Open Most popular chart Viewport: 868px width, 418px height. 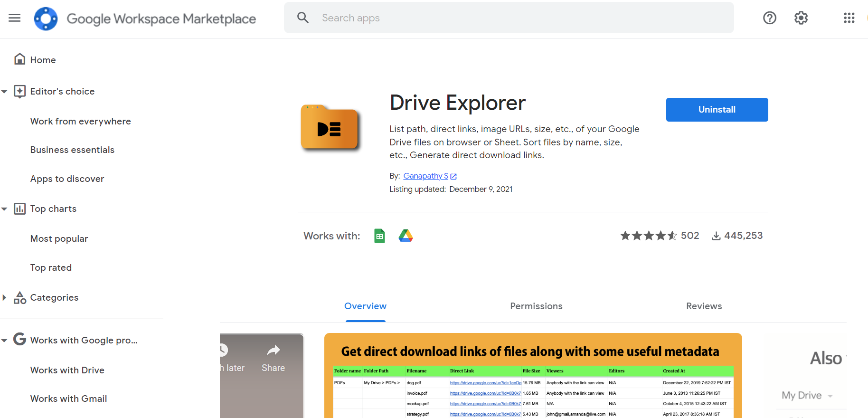(59, 238)
